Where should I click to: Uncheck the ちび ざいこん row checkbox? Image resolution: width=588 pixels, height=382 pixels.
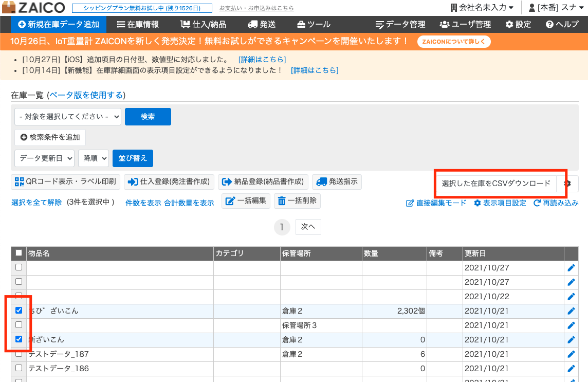pyautogui.click(x=19, y=310)
